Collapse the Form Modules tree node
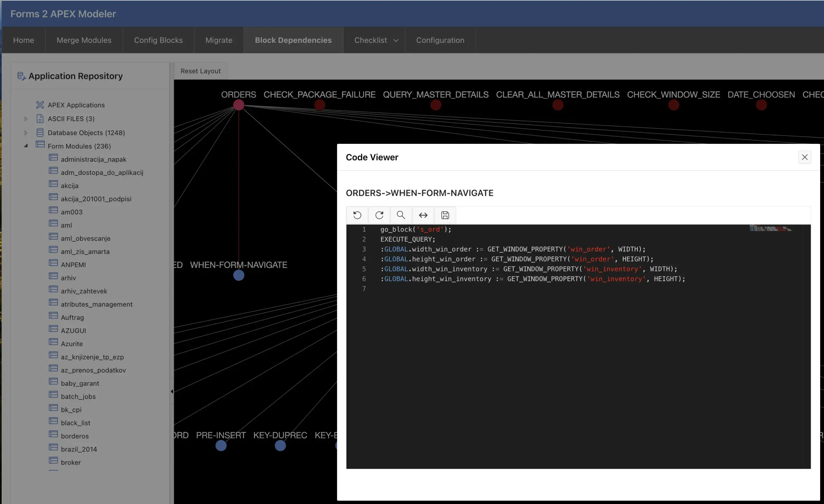The width and height of the screenshot is (824, 504). click(26, 146)
